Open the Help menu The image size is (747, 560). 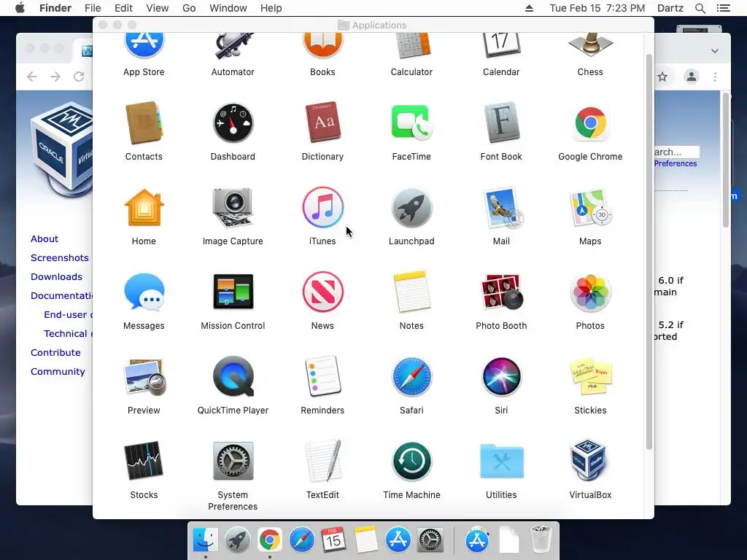point(271,8)
